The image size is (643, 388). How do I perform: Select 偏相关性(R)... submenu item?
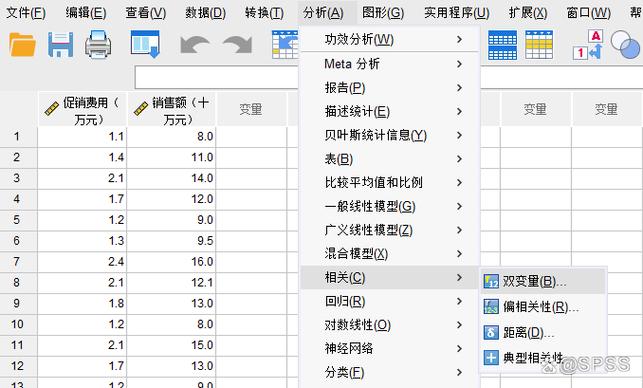point(543,306)
